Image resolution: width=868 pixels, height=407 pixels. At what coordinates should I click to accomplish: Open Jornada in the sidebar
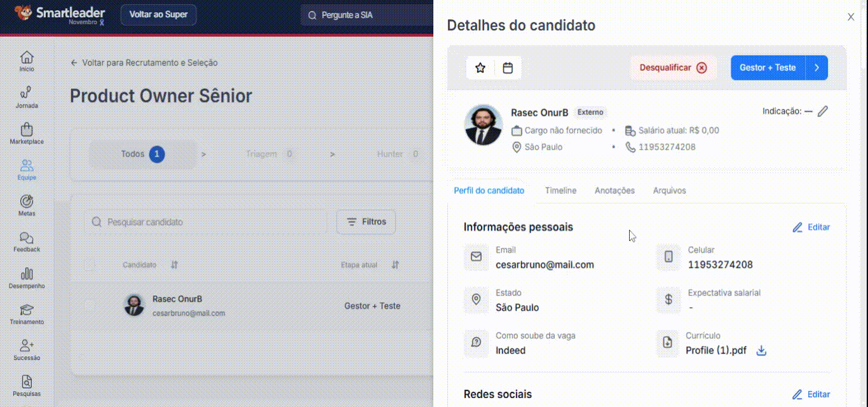pos(27,97)
